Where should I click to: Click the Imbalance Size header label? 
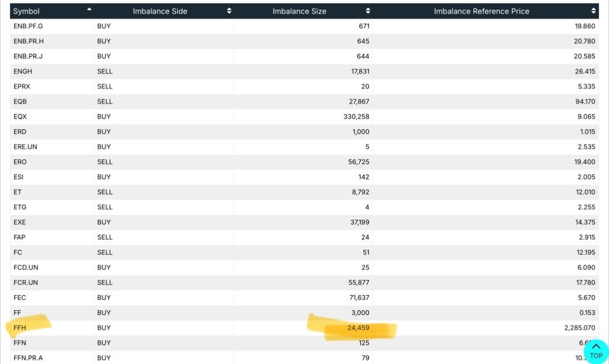[300, 11]
